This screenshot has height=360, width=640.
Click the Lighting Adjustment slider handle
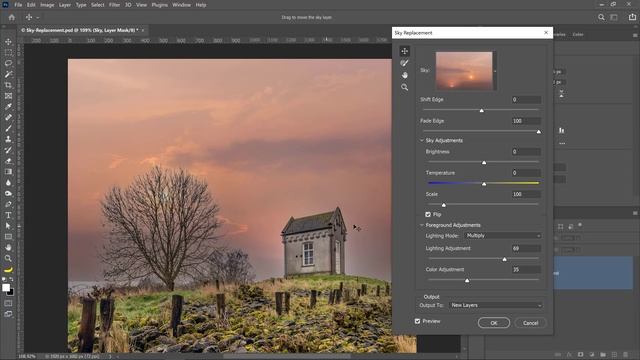click(504, 259)
